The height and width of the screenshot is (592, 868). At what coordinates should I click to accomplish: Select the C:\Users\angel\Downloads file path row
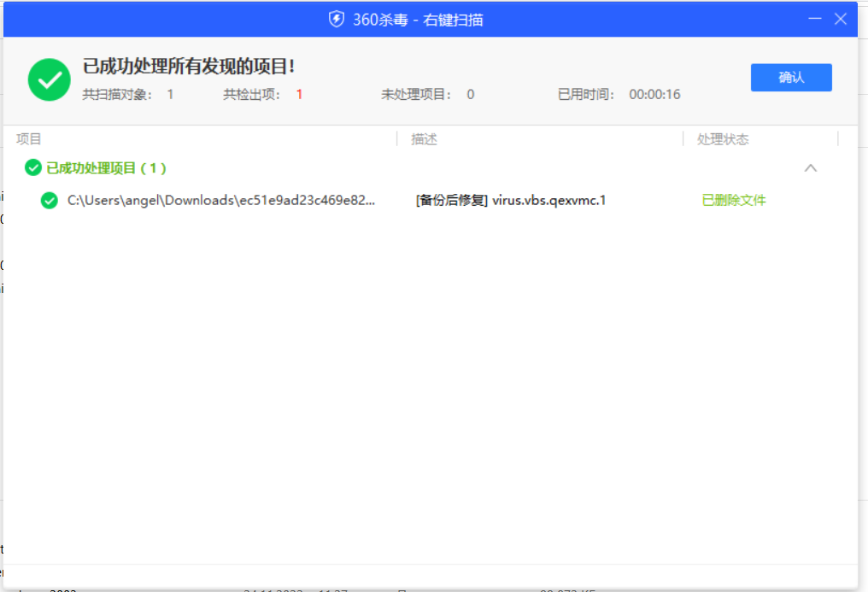pyautogui.click(x=221, y=200)
